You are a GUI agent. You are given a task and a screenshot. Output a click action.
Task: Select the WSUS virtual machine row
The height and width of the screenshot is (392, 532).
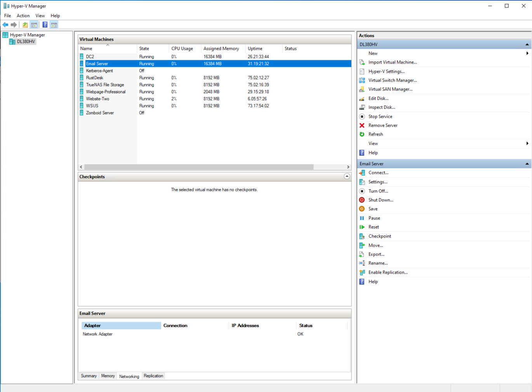point(92,106)
